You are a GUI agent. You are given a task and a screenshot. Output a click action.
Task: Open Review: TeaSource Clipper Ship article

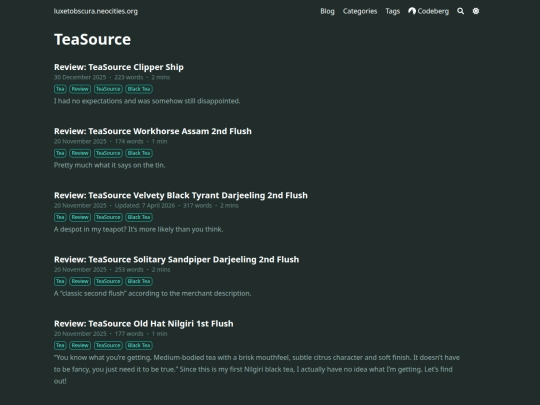pyautogui.click(x=119, y=67)
